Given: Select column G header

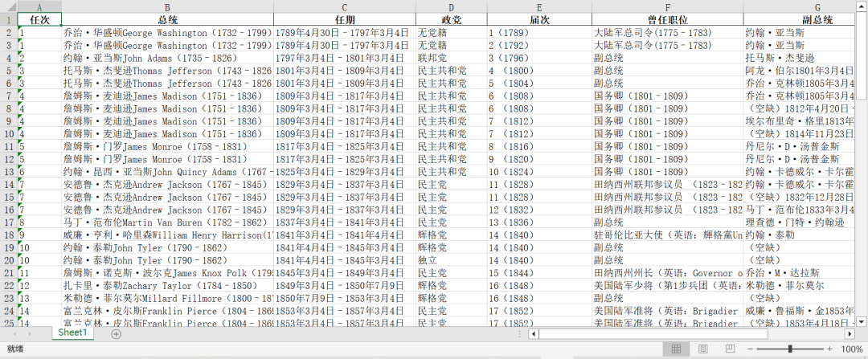Looking at the screenshot, I should (800, 6).
